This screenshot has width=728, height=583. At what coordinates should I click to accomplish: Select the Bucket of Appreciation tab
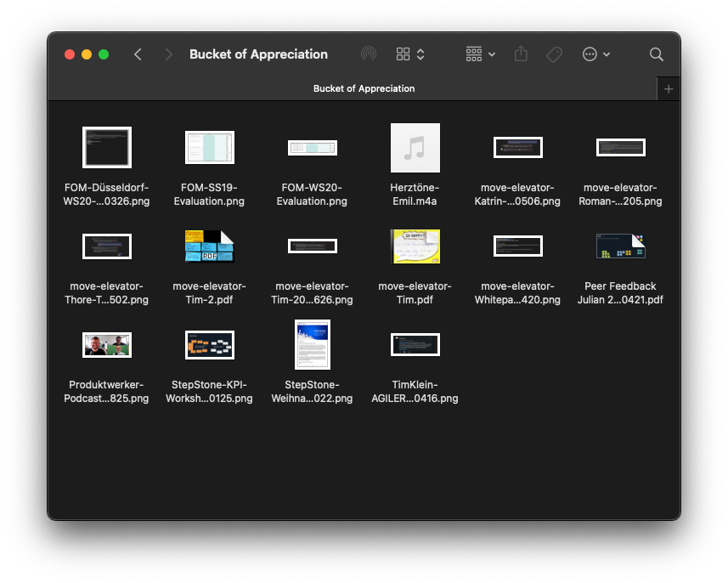coord(364,88)
